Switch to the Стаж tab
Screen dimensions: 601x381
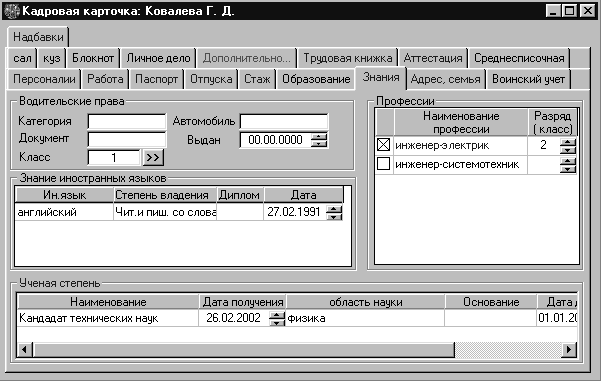coord(257,79)
